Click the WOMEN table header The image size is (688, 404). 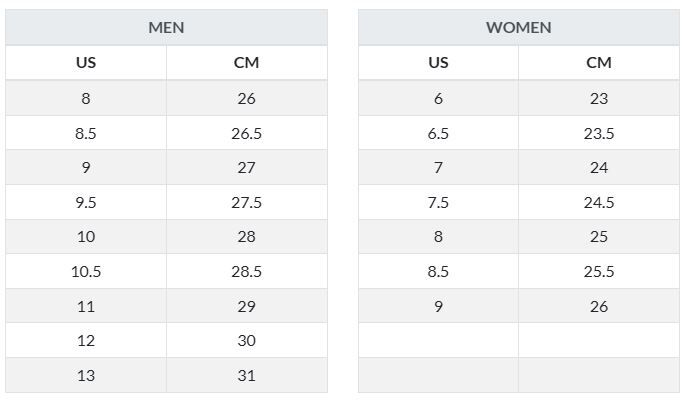click(518, 27)
